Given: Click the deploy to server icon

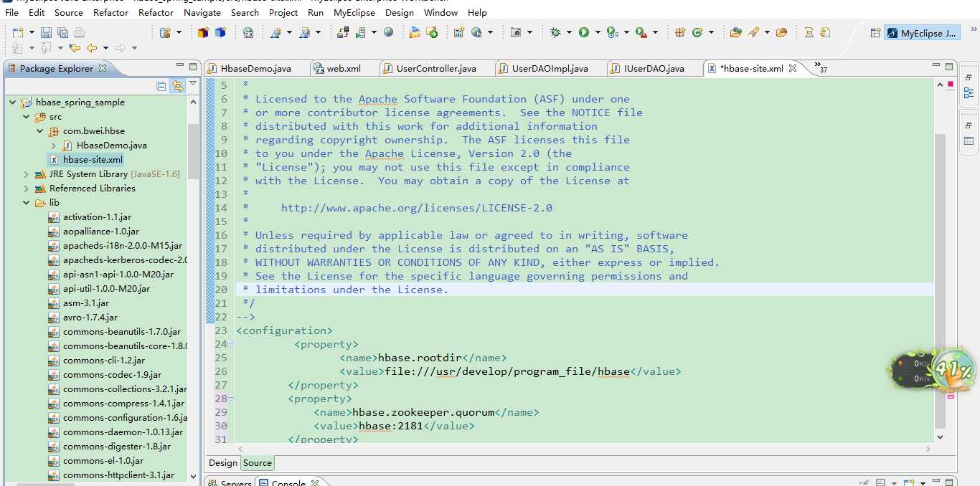Looking at the screenshot, I should point(342,32).
